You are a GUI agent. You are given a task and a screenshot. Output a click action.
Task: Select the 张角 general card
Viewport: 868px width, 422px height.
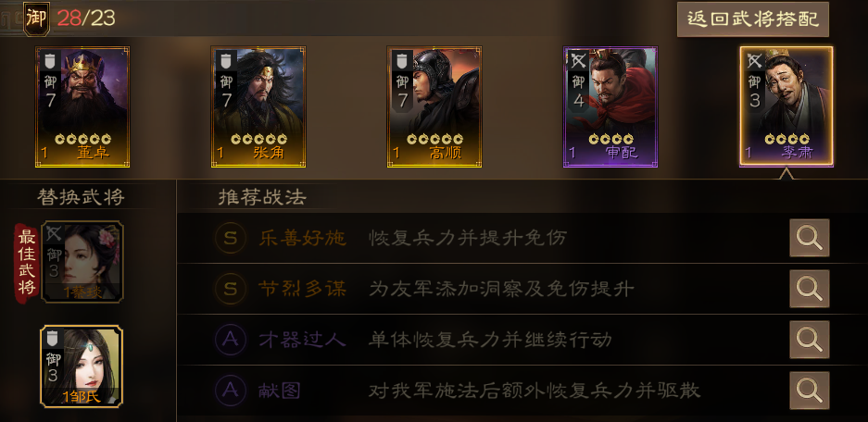pos(258,106)
